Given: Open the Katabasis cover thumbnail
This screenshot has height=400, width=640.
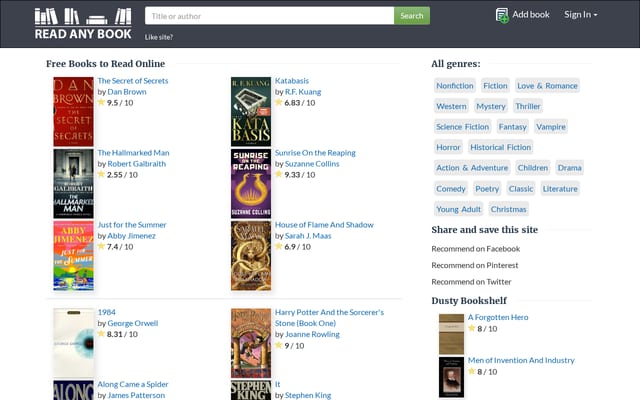Looking at the screenshot, I should coord(251,112).
